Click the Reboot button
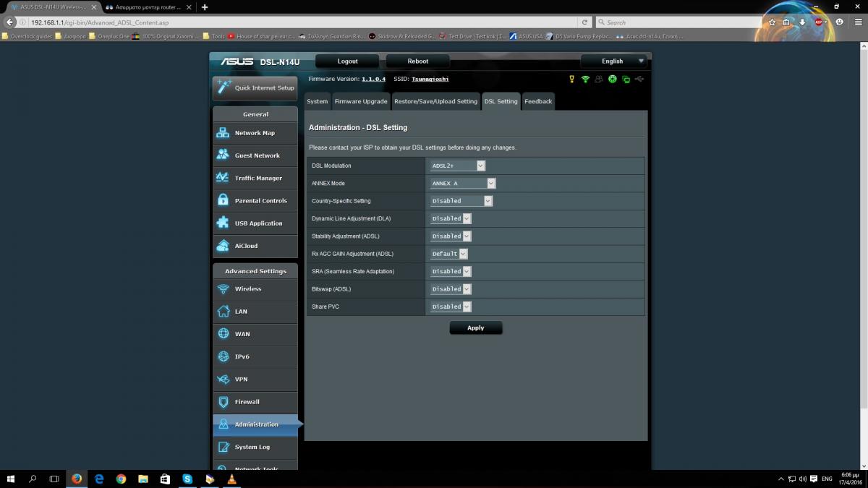This screenshot has width=868, height=488. (418, 61)
